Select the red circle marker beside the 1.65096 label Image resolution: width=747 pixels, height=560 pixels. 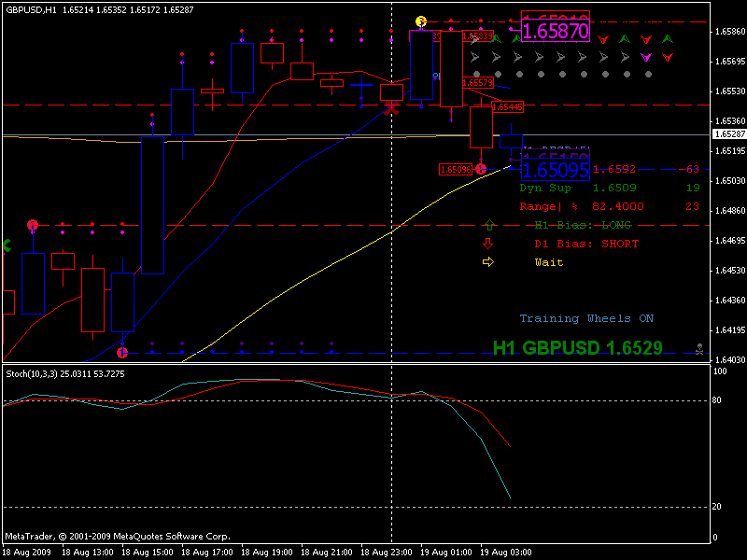tap(481, 169)
